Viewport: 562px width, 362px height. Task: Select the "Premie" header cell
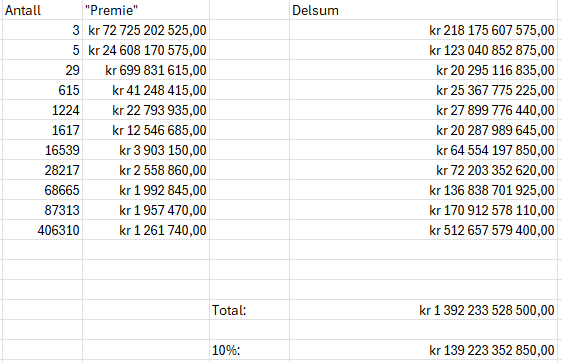[146, 10]
